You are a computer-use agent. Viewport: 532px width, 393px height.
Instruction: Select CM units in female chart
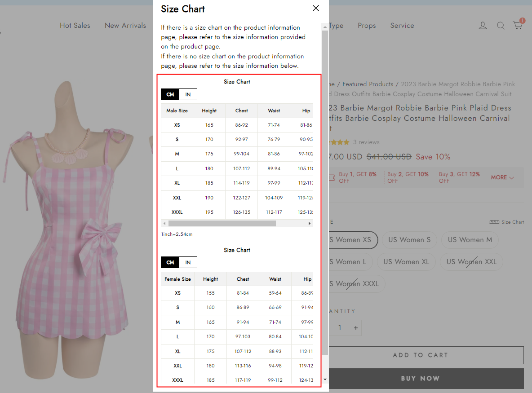170,262
